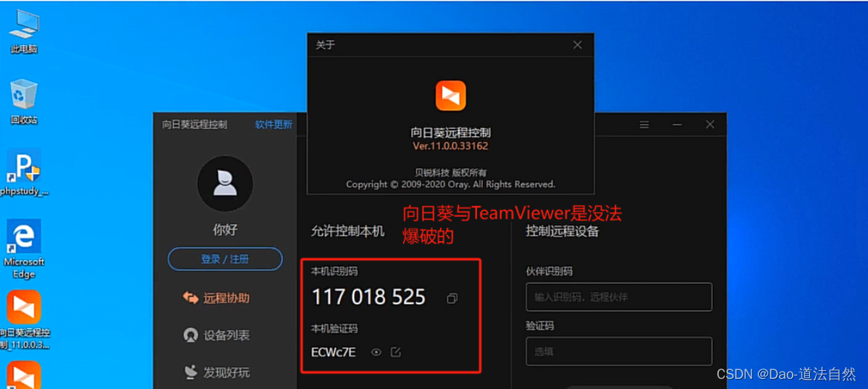Click the 控制远程设备 heading

click(x=562, y=231)
